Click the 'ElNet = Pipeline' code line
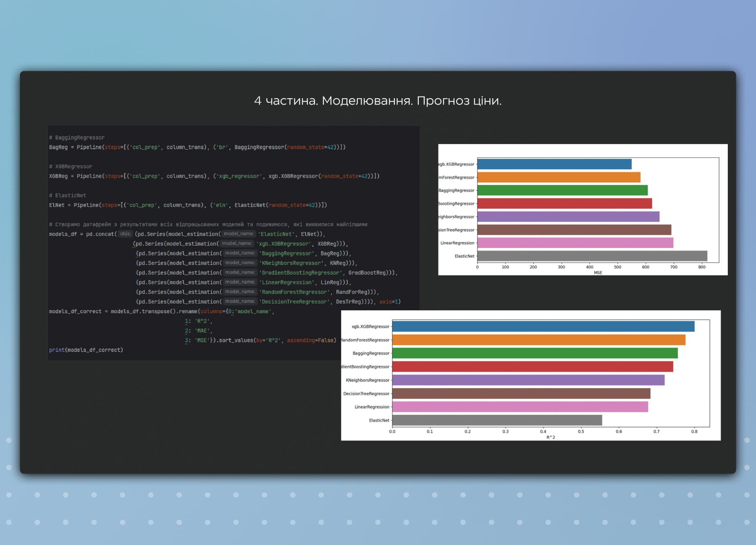756x545 pixels. pyautogui.click(x=188, y=205)
